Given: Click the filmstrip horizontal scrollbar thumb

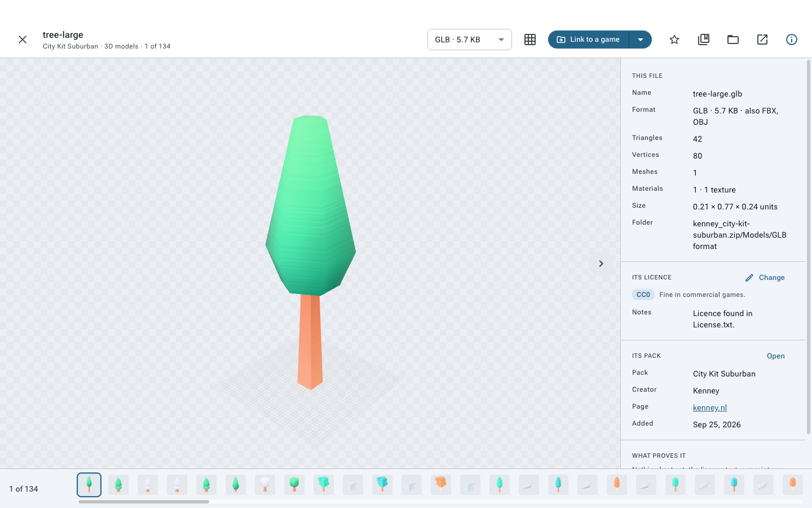Looking at the screenshot, I should (144, 501).
